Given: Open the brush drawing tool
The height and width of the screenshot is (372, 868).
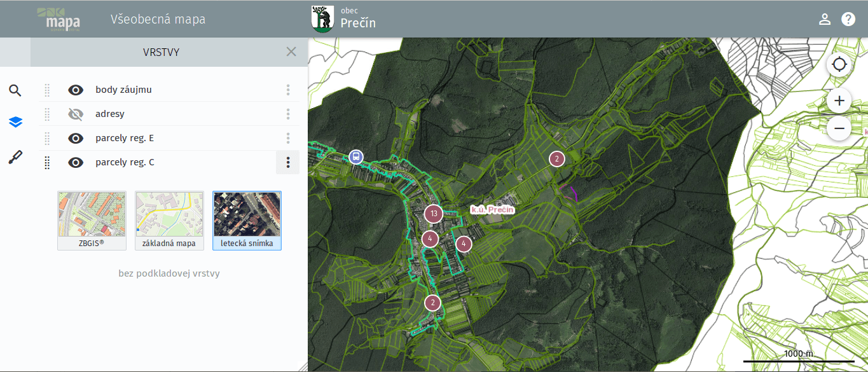Looking at the screenshot, I should click(15, 157).
